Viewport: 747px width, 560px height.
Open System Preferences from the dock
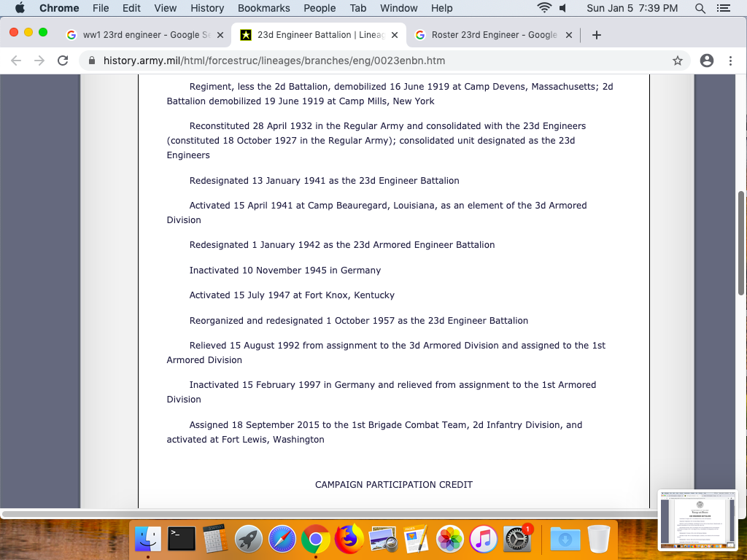(516, 540)
